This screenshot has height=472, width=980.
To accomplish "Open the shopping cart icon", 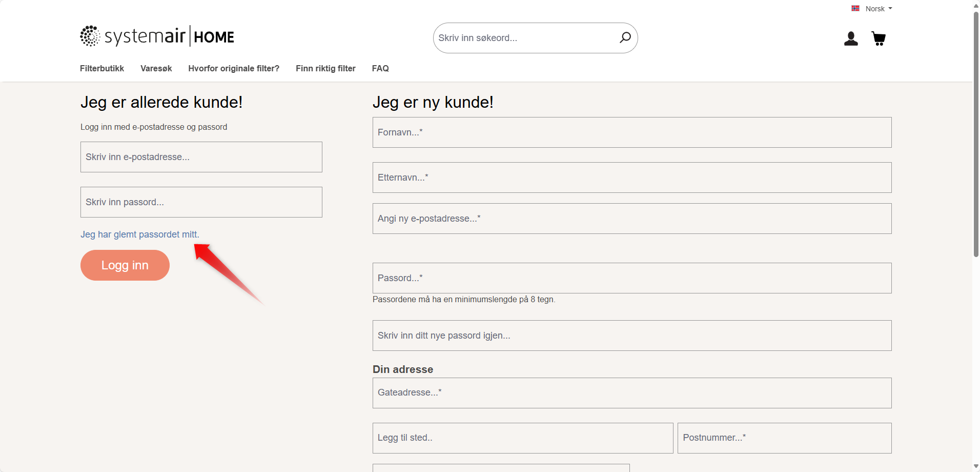I will (x=879, y=38).
